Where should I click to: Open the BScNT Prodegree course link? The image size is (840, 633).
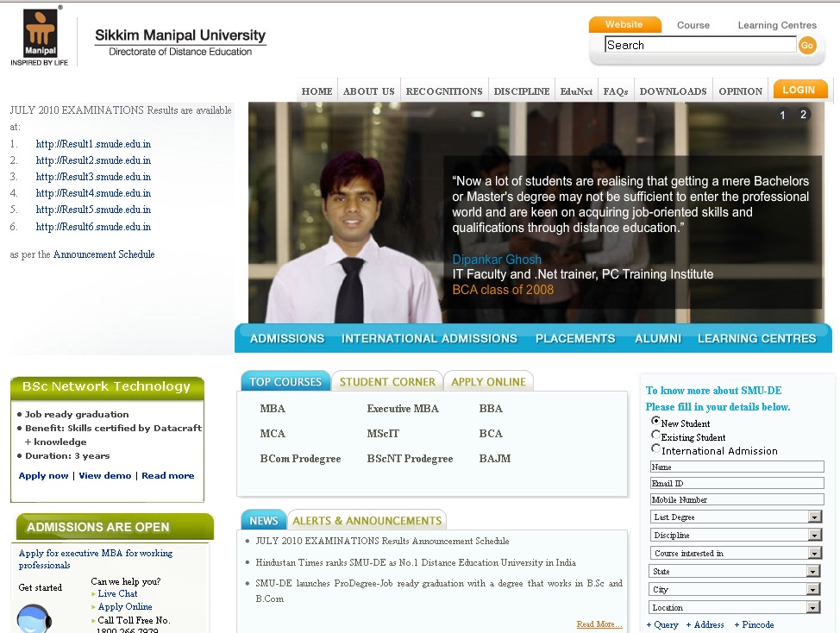(x=410, y=459)
